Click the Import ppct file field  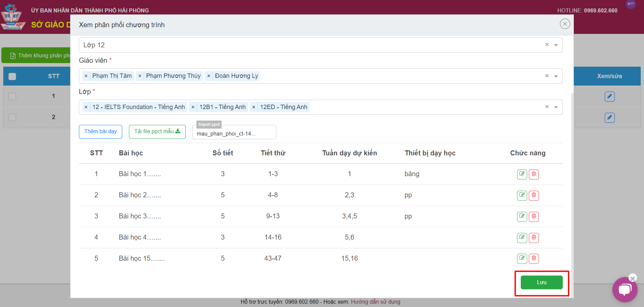point(234,134)
